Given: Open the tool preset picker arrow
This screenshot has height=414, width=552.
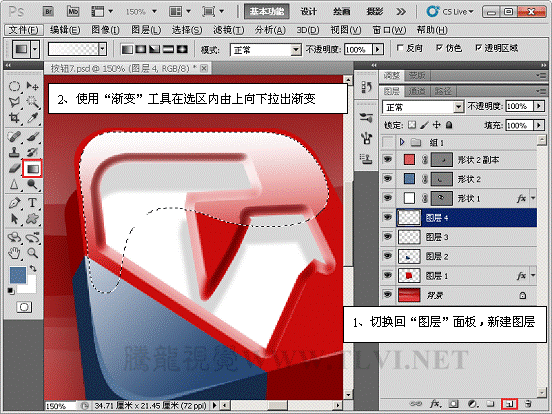Looking at the screenshot, I should point(34,49).
